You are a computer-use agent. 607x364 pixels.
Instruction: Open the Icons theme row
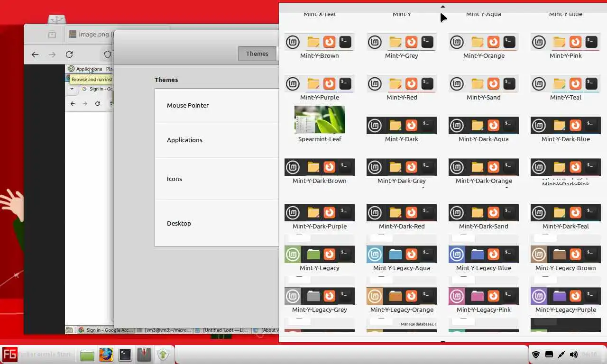pos(217,179)
